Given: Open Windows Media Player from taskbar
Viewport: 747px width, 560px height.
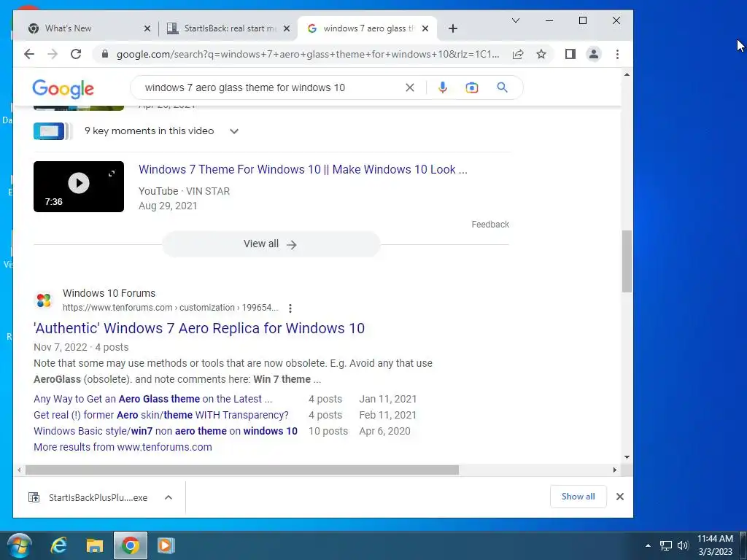Looking at the screenshot, I should coord(166,545).
